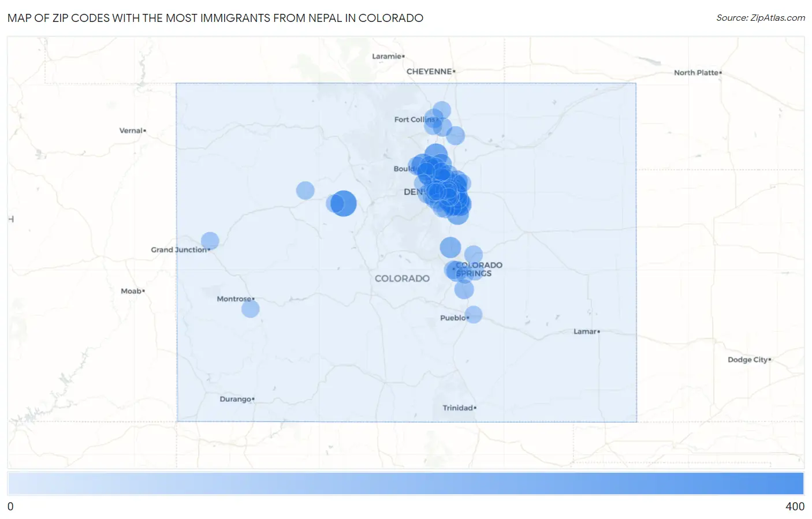The height and width of the screenshot is (519, 812).
Task: Click the Lamar city label
Action: (x=585, y=332)
